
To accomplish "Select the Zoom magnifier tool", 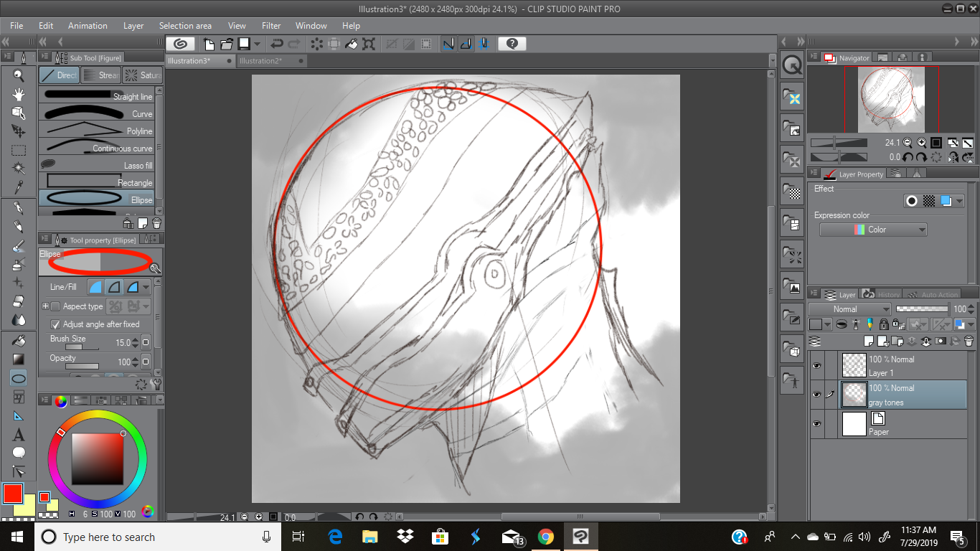I will (19, 75).
